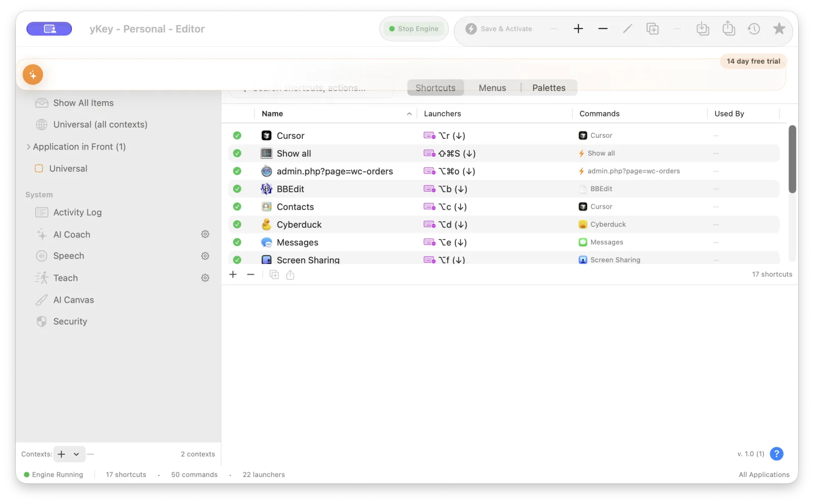Viewport: 814px width, 504px height.
Task: Open settings gear for Speech
Action: click(x=205, y=256)
